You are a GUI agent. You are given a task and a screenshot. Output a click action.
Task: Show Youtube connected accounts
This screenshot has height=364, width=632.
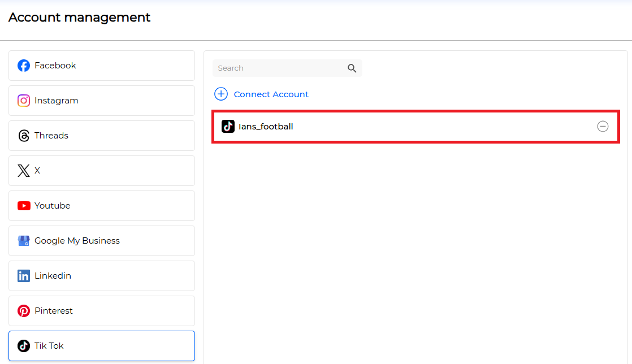tap(102, 206)
